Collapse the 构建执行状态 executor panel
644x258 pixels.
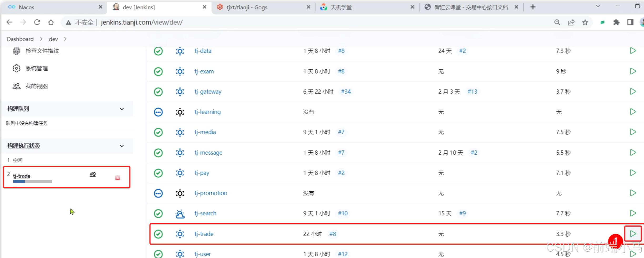pos(122,146)
